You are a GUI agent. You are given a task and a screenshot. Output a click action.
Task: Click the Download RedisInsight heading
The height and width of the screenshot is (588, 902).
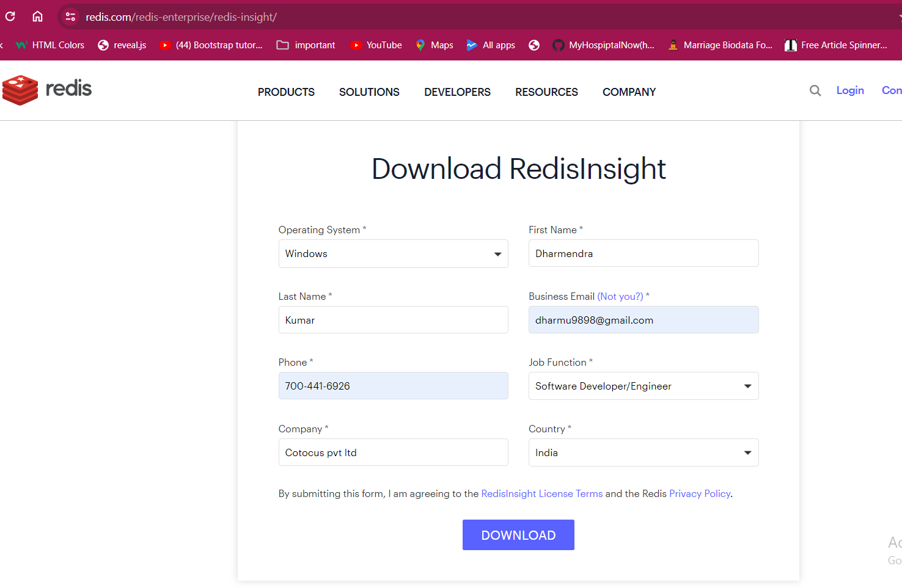tap(518, 169)
